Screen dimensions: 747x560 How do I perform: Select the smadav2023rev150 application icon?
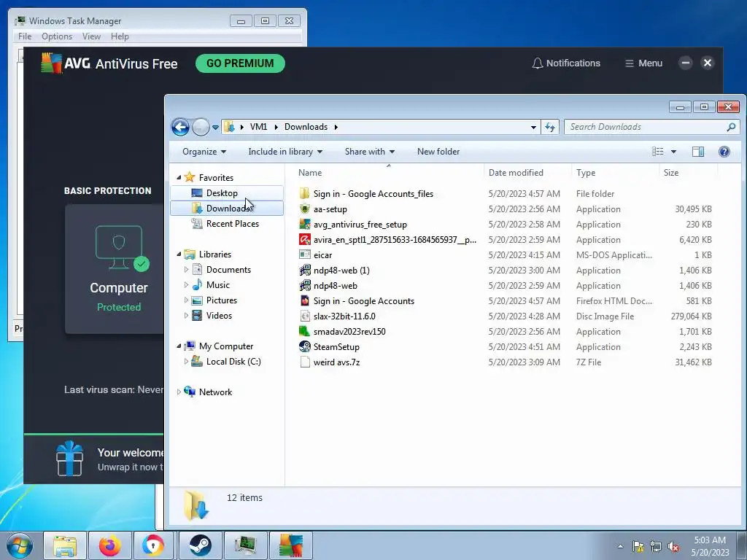[305, 332]
